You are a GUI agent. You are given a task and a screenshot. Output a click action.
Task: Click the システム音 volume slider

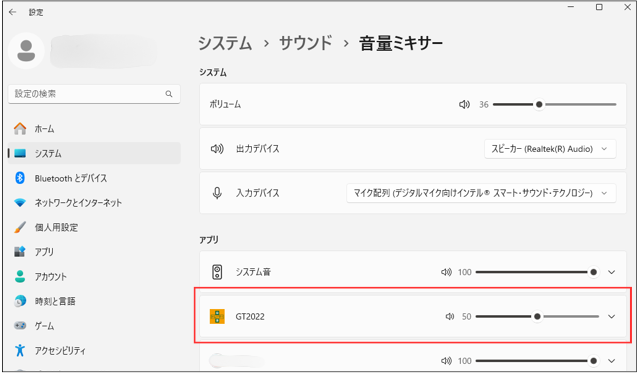(x=537, y=272)
